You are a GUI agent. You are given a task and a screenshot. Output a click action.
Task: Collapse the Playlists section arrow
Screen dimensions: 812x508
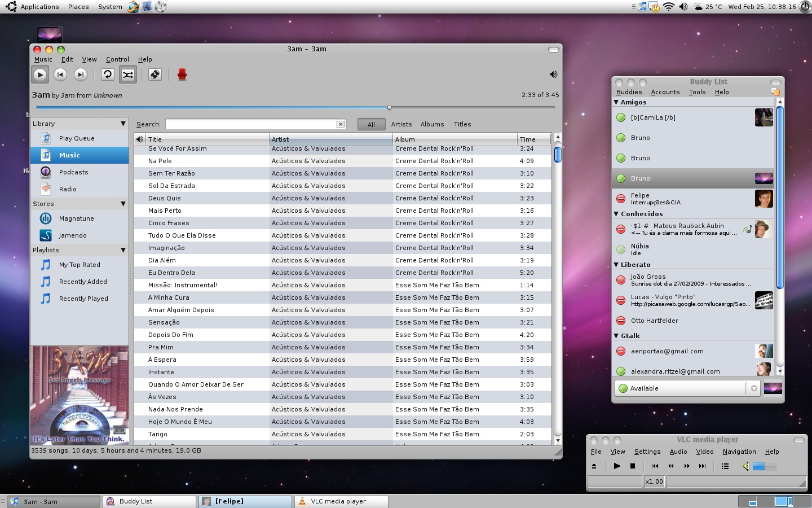pos(123,250)
